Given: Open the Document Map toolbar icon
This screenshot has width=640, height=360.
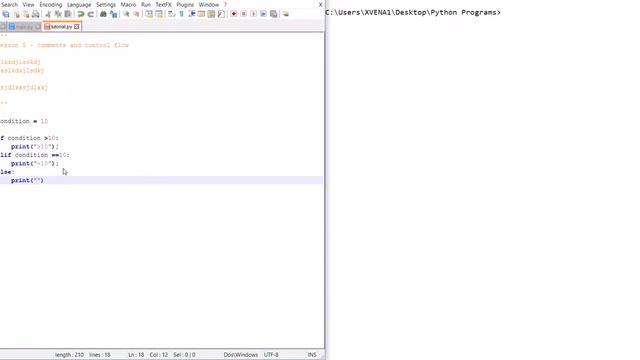Looking at the screenshot, I should click(211, 14).
